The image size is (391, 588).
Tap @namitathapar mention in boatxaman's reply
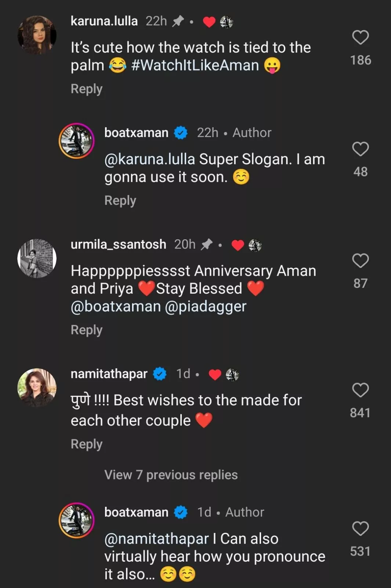pyautogui.click(x=156, y=539)
